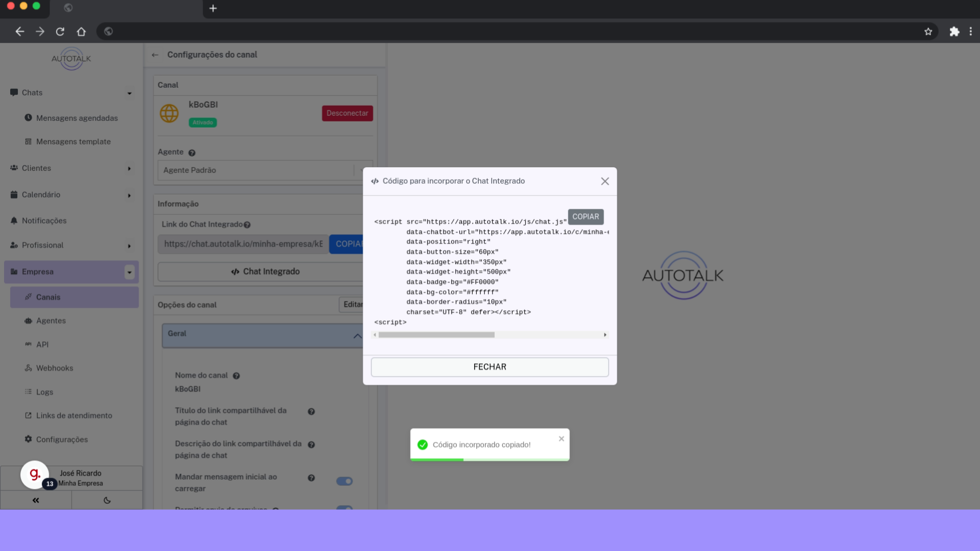The height and width of the screenshot is (551, 980).
Task: Click the API icon in the sidebar
Action: pos(28,344)
